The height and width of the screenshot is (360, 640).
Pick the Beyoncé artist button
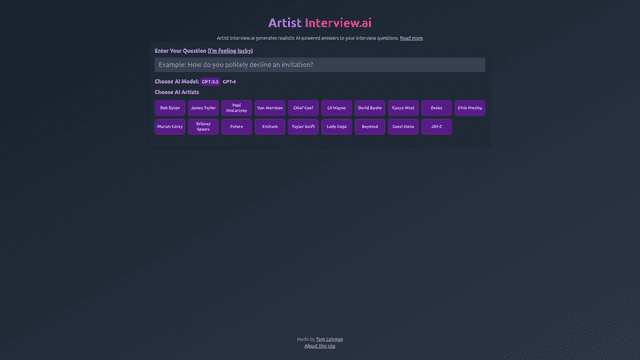coord(370,127)
